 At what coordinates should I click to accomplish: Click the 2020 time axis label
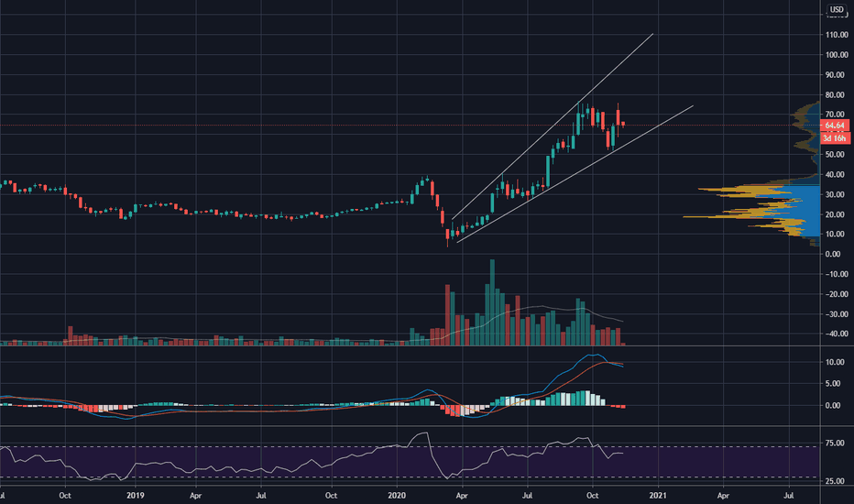tap(397, 495)
